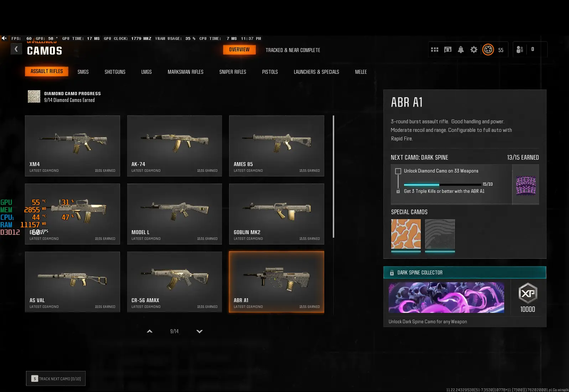Click the '9/14 Diamond Camos Earned' text
Screen dimensions: 569x392
click(x=69, y=100)
